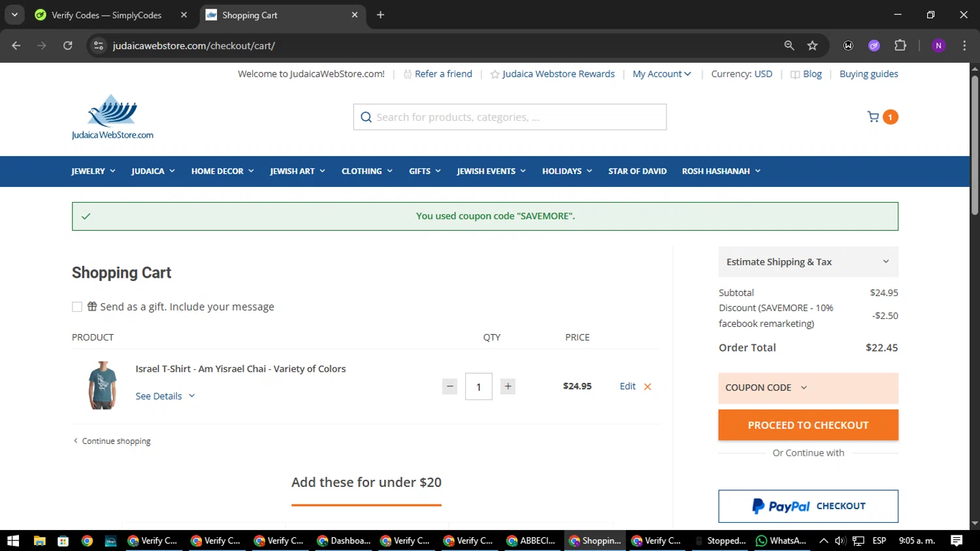Open Refer a friend link
The image size is (980, 551).
point(438,74)
